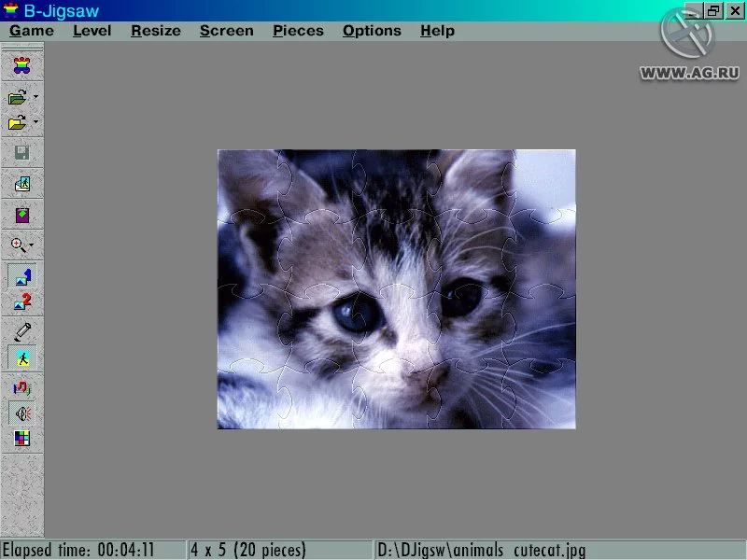Toggle the picture screen 1 button
The height and width of the screenshot is (560, 747).
click(x=21, y=276)
